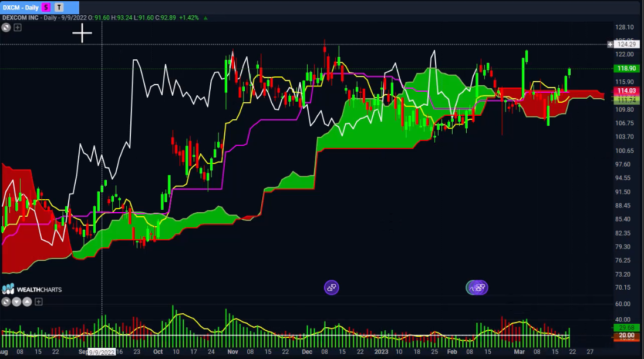Click the 85.40 price axis label
644x359 pixels.
(x=623, y=219)
